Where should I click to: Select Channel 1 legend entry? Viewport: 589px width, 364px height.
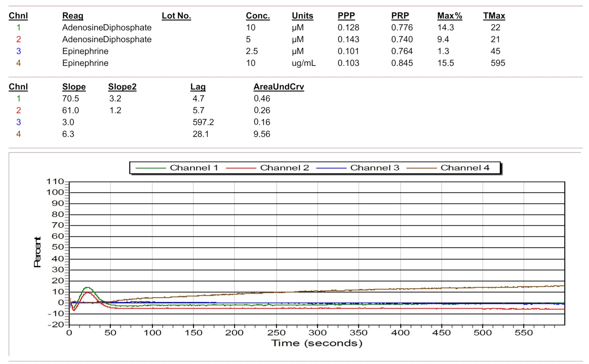tap(194, 168)
